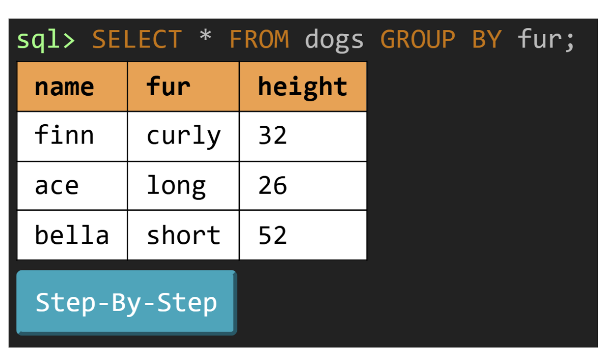This screenshot has height=364, width=607.
Task: Select the 'ace' name cell
Action: pyautogui.click(x=57, y=186)
